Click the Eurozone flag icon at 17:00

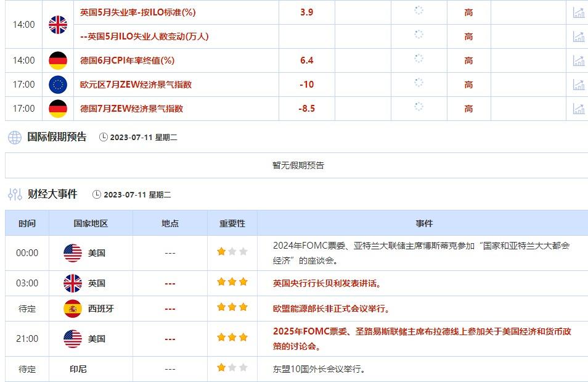point(58,85)
